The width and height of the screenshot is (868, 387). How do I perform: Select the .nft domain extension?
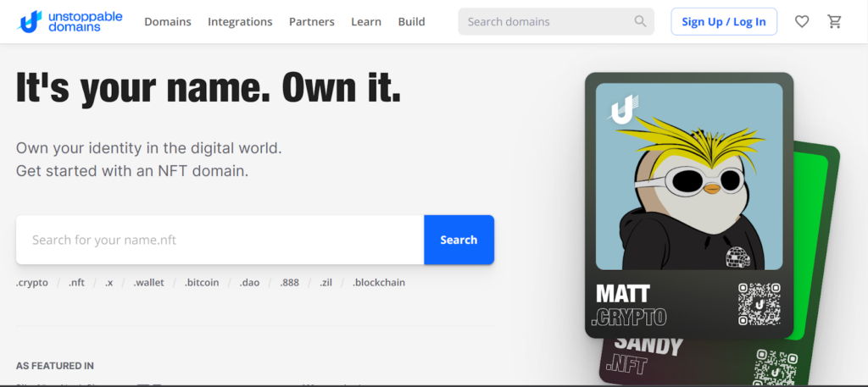pos(76,283)
